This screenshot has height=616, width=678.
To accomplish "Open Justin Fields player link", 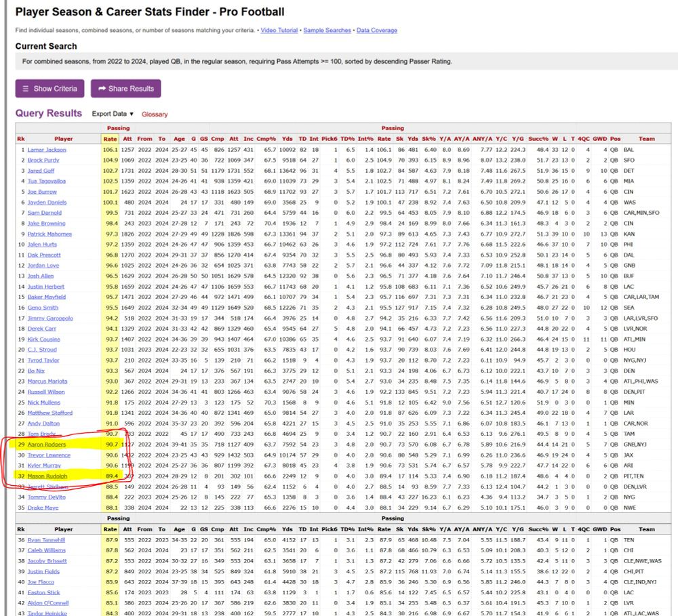I will 43,571.
